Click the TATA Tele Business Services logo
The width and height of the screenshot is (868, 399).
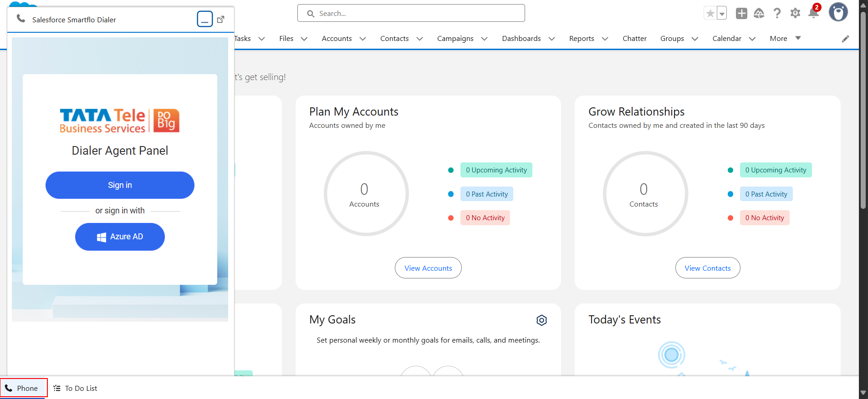point(120,121)
